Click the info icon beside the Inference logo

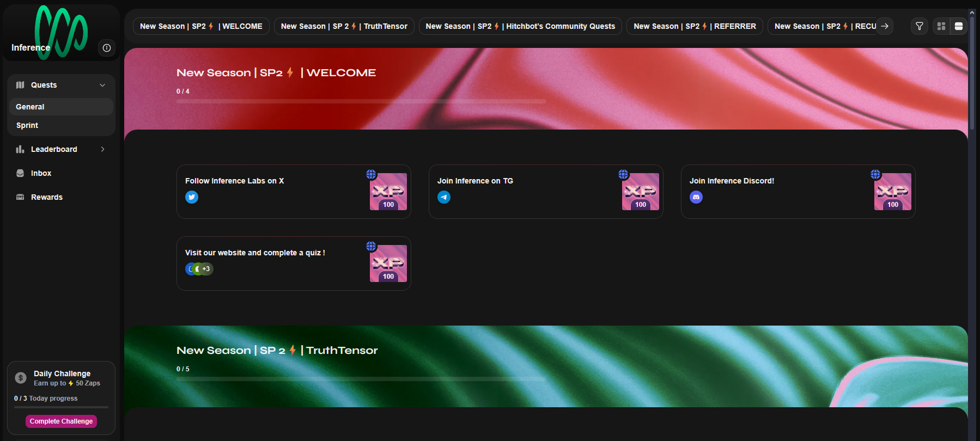pyautogui.click(x=107, y=48)
